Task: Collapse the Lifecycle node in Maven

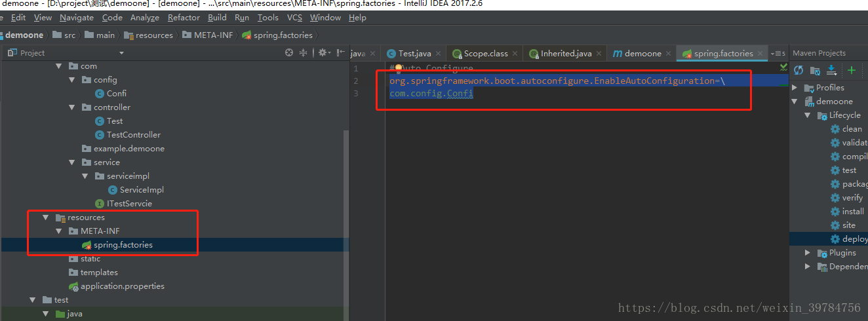Action: [808, 115]
